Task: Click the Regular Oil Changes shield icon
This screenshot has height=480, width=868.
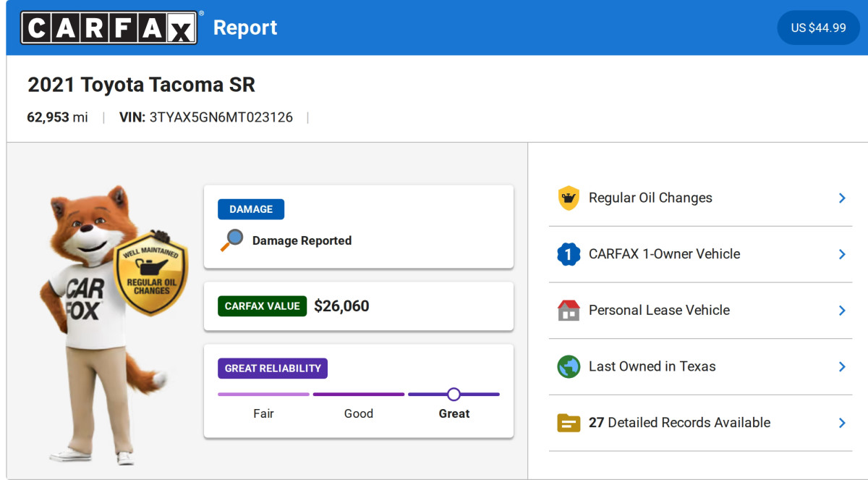Action: click(x=569, y=198)
